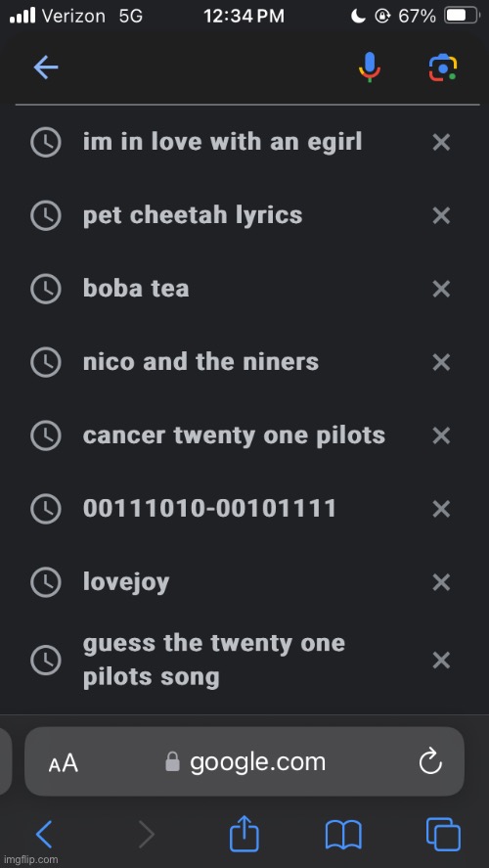The height and width of the screenshot is (868, 489).
Task: Select 'cancer twenty one pilots' suggestion
Action: [x=234, y=435]
